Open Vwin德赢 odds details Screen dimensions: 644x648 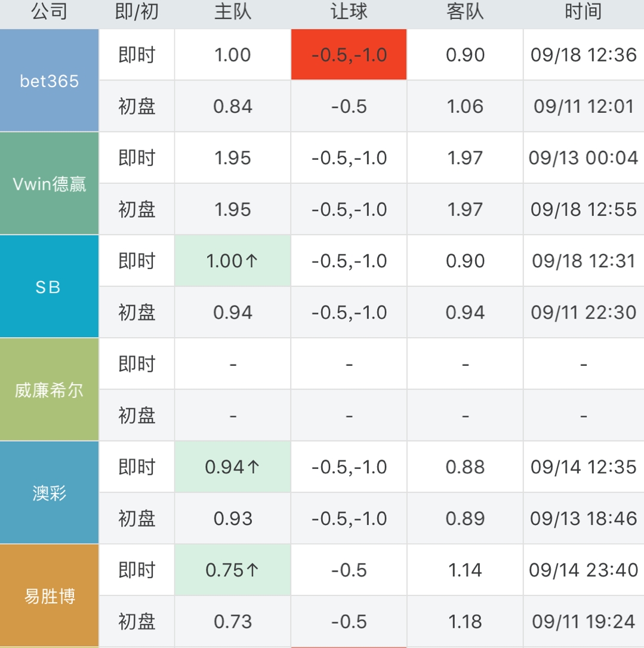pos(50,183)
